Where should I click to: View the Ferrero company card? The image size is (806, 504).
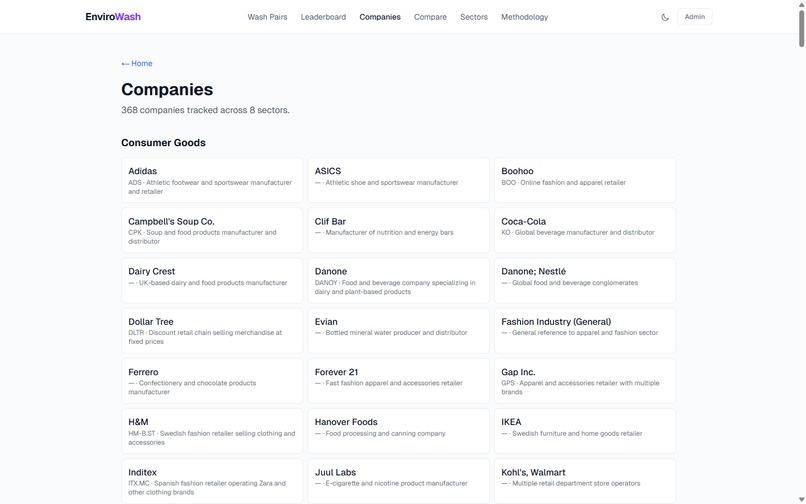[x=212, y=381]
